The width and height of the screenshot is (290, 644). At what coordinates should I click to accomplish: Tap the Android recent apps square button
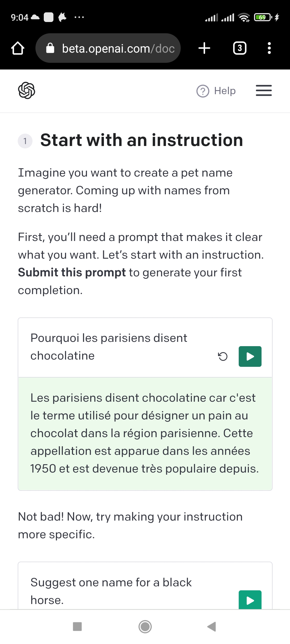[x=77, y=627]
